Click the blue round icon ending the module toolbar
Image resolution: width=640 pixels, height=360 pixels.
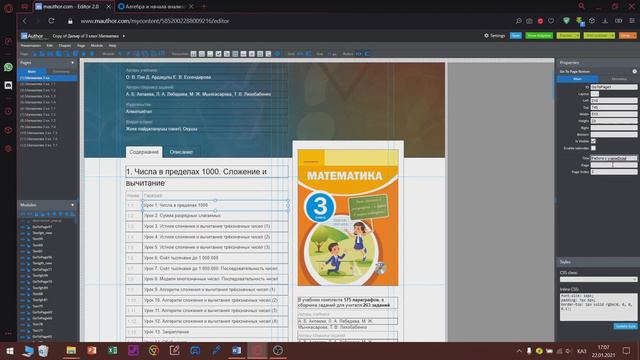[x=277, y=53]
